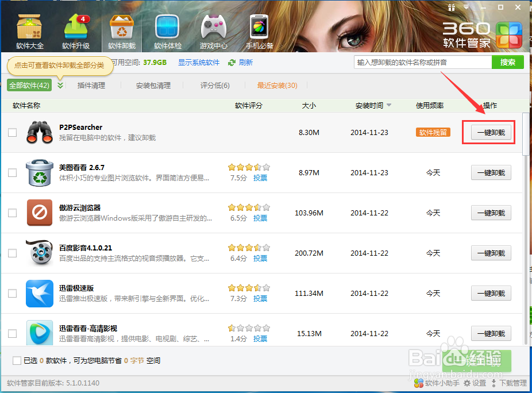Click size value 200.72M

click(309, 253)
